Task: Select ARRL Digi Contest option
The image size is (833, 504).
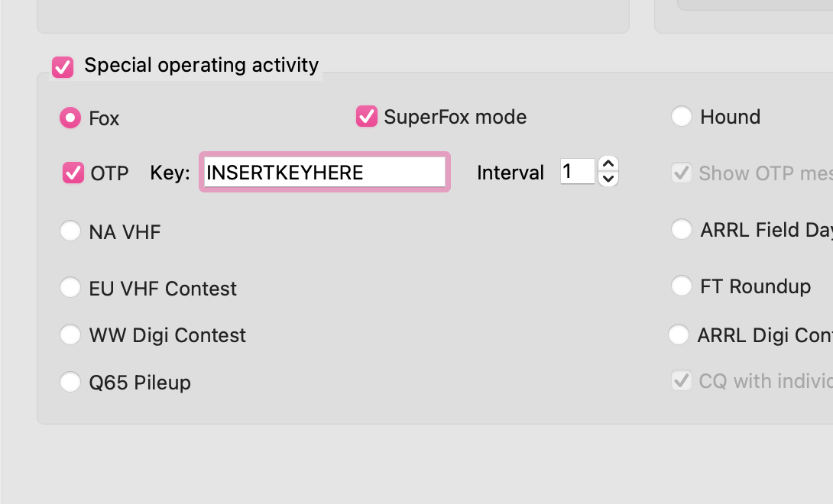Action: pos(679,334)
